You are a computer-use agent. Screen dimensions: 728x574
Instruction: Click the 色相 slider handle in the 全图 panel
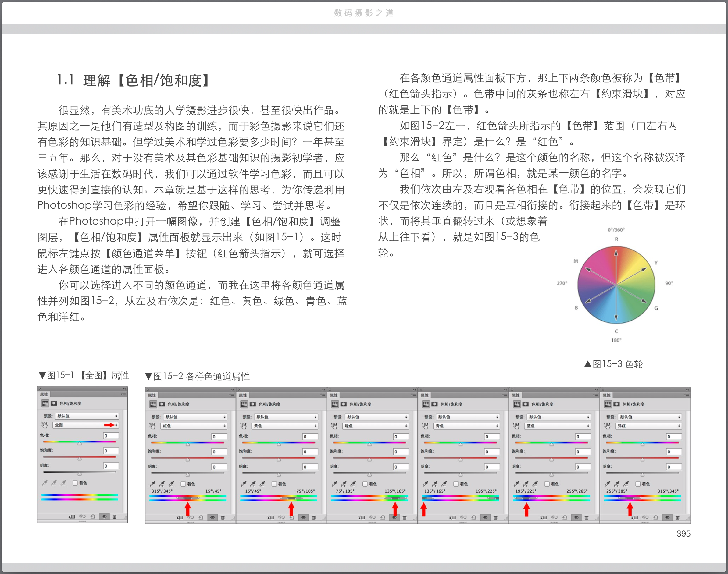click(x=80, y=444)
